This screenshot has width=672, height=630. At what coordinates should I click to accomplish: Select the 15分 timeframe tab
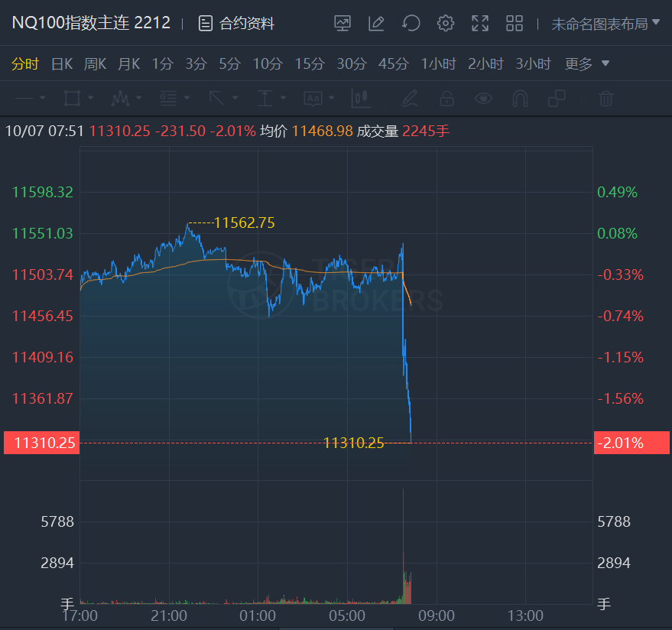pyautogui.click(x=310, y=64)
